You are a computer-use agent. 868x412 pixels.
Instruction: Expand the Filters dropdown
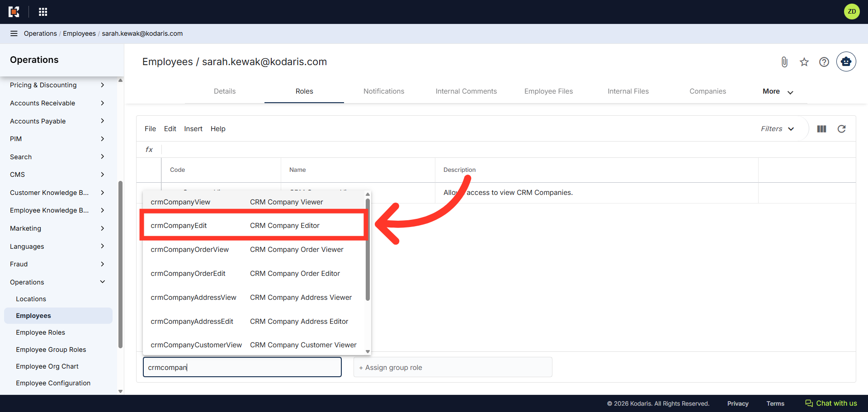778,129
